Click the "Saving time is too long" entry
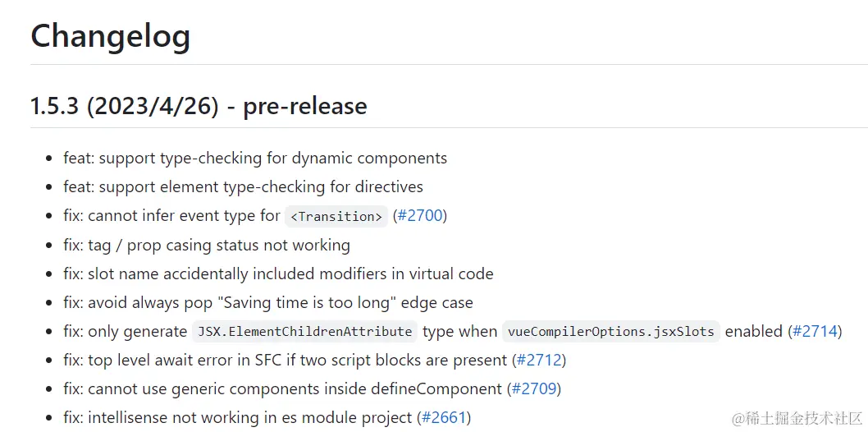The width and height of the screenshot is (868, 432). (x=268, y=303)
